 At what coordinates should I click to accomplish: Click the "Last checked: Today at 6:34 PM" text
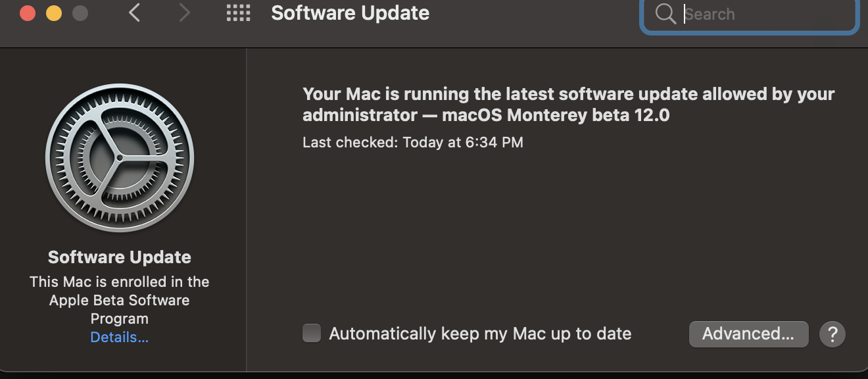[413, 142]
